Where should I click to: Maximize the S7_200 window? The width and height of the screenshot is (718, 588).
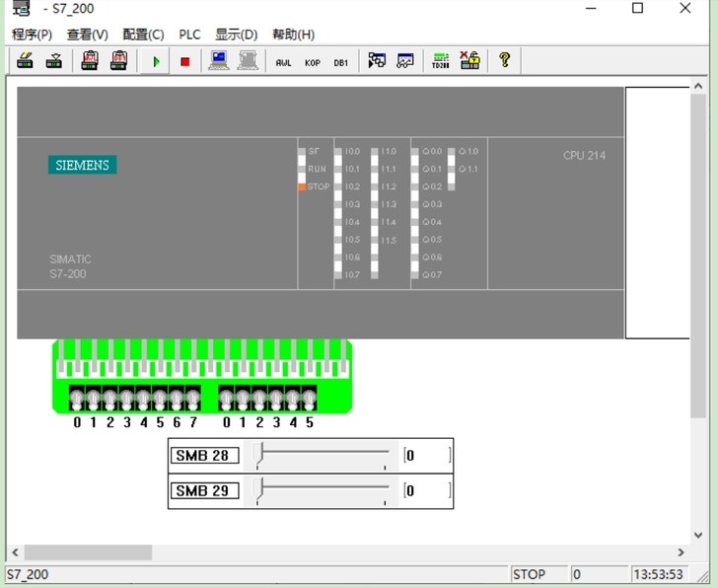point(637,8)
